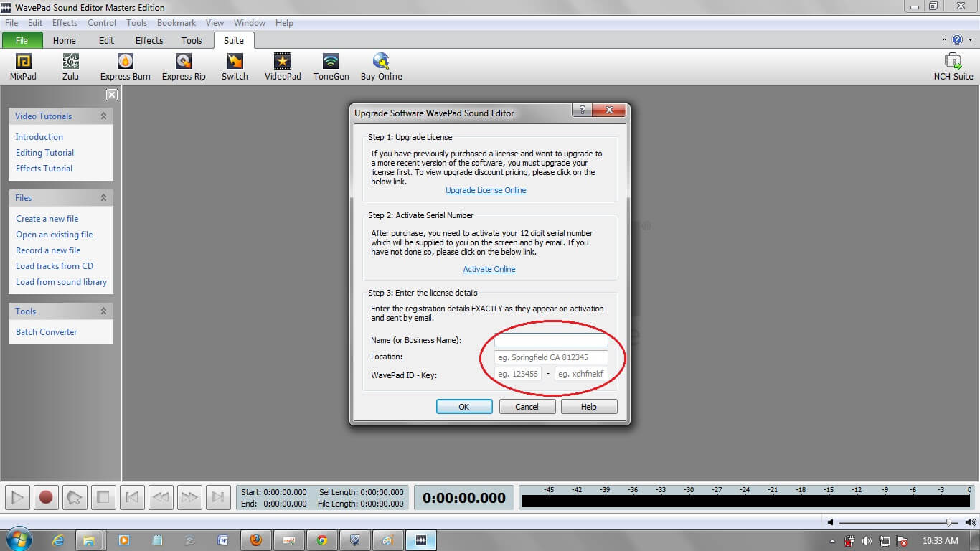
Task: Go to end of the file
Action: [217, 497]
